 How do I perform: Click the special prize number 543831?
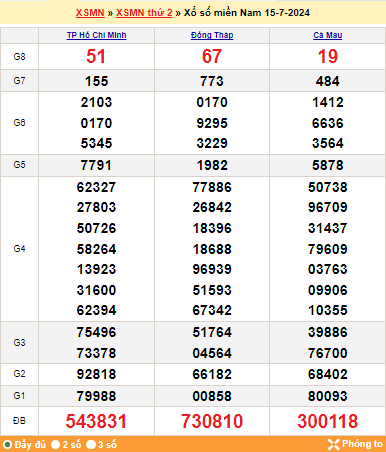(x=96, y=421)
